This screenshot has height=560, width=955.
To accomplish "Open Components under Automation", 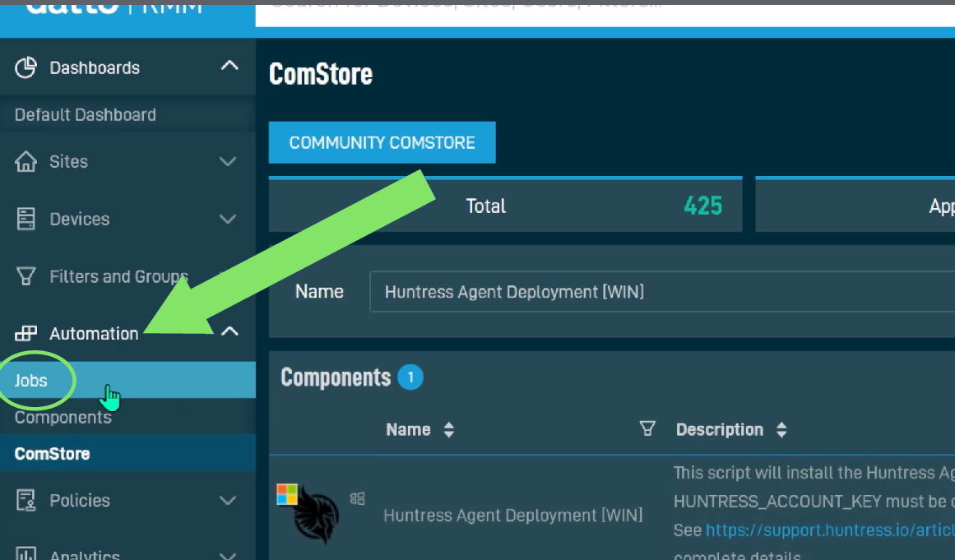I will point(63,418).
